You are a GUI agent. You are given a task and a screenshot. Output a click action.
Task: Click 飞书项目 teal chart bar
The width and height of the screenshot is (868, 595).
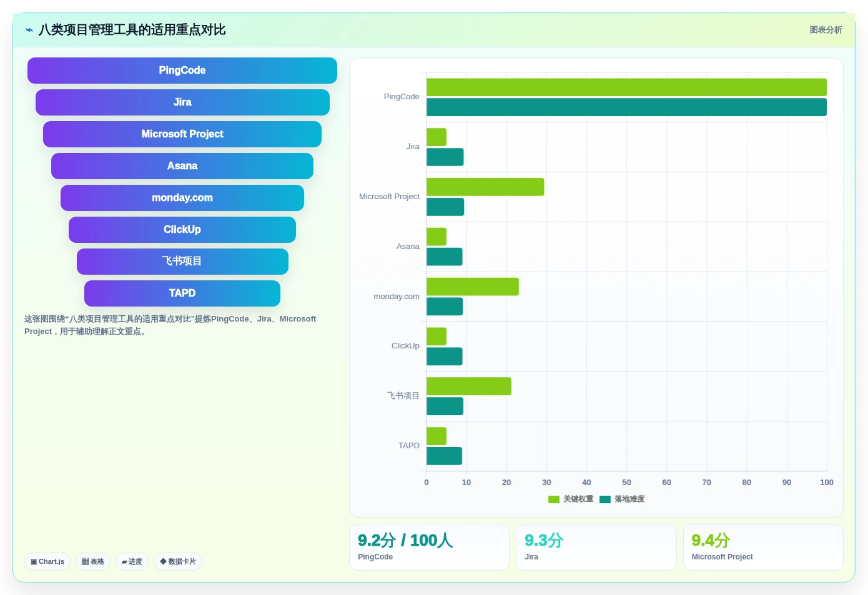tap(445, 406)
